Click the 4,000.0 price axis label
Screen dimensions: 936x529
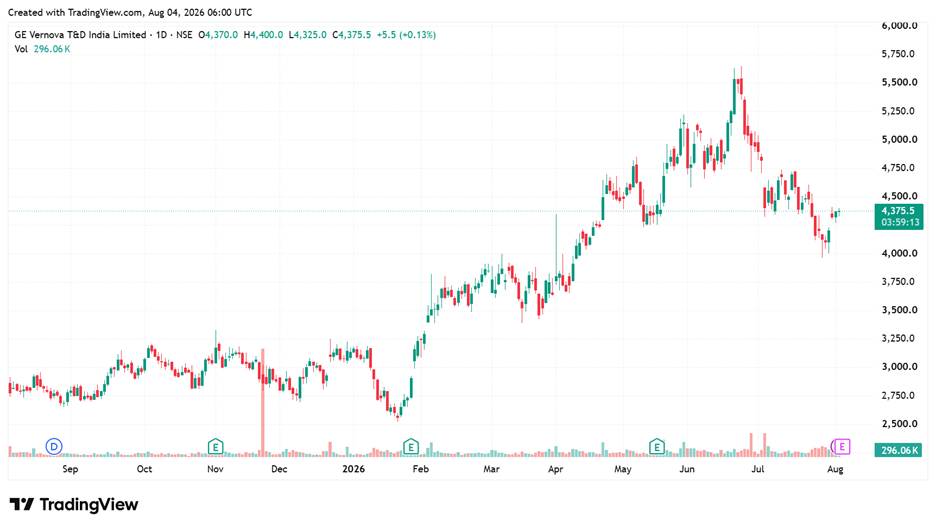pyautogui.click(x=899, y=253)
